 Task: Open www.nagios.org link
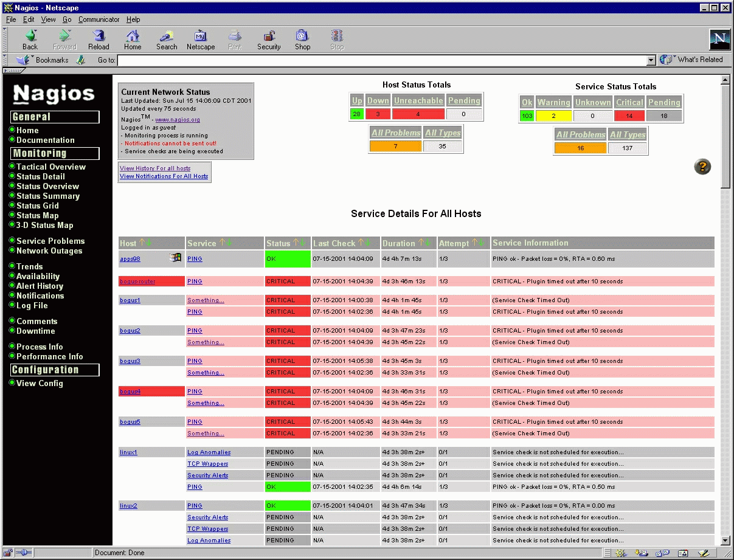178,120
